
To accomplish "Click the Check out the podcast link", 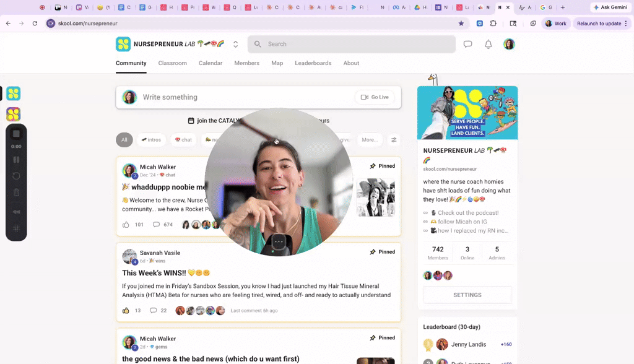I will pyautogui.click(x=468, y=213).
